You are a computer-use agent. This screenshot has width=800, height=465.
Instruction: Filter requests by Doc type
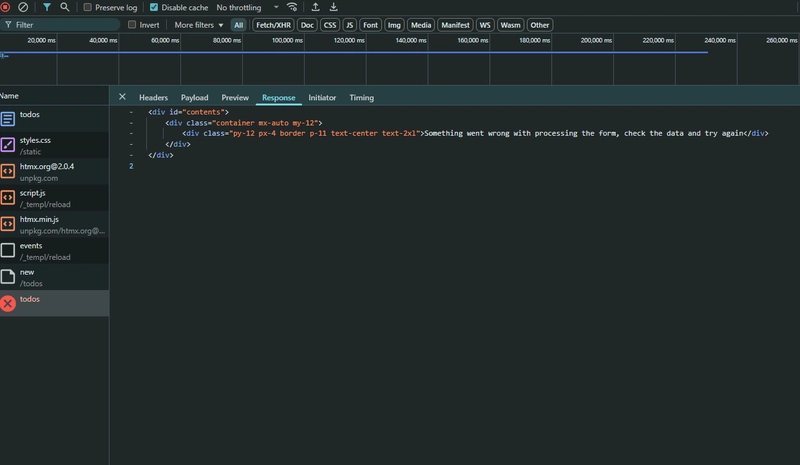pos(307,25)
